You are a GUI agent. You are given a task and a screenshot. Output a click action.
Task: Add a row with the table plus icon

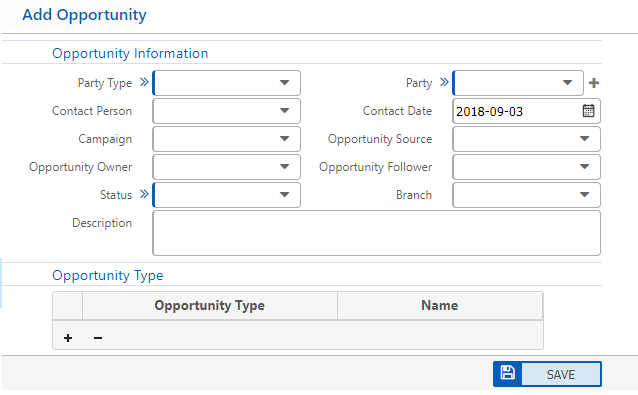68,338
